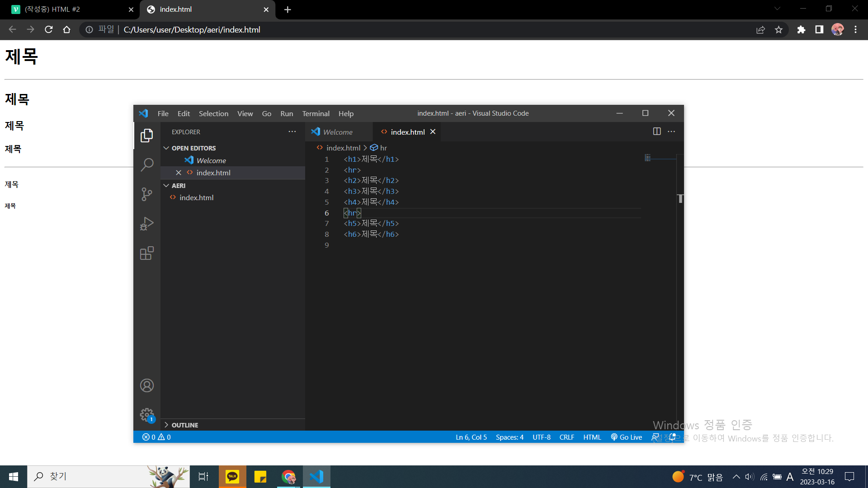This screenshot has width=868, height=488.
Task: Collapse the AERI folder section
Action: point(178,186)
